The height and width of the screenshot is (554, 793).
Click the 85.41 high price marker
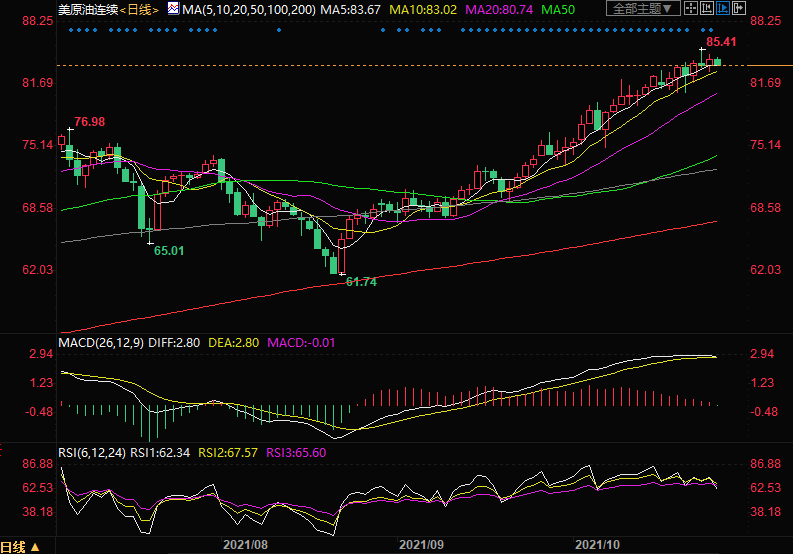[721, 42]
